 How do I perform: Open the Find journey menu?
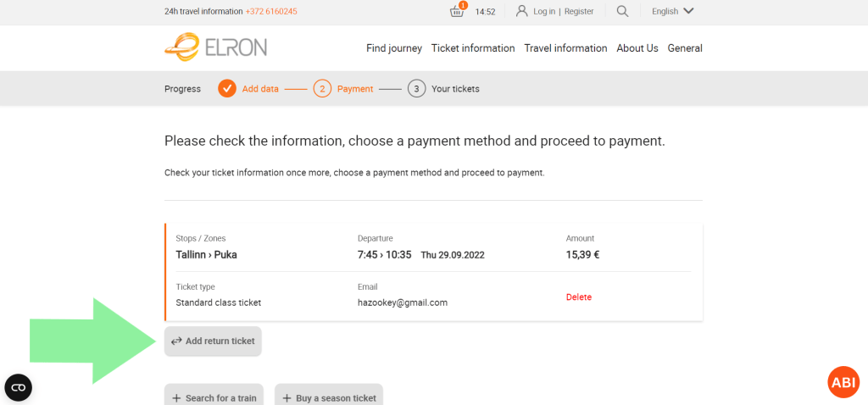(x=394, y=48)
